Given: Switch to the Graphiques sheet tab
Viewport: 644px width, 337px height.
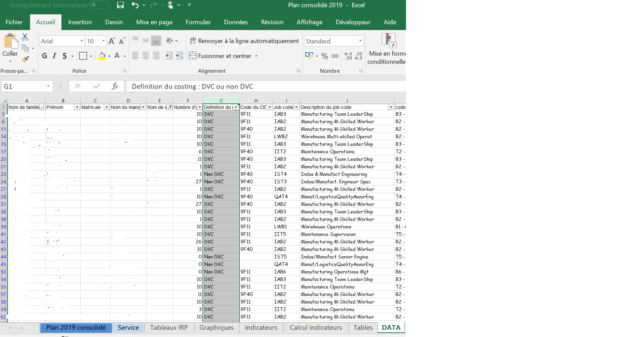Looking at the screenshot, I should (x=216, y=328).
